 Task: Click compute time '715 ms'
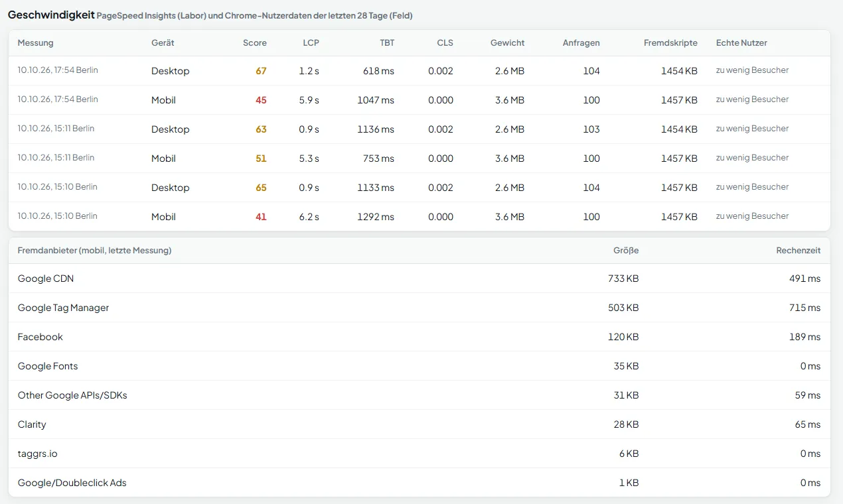[805, 308]
